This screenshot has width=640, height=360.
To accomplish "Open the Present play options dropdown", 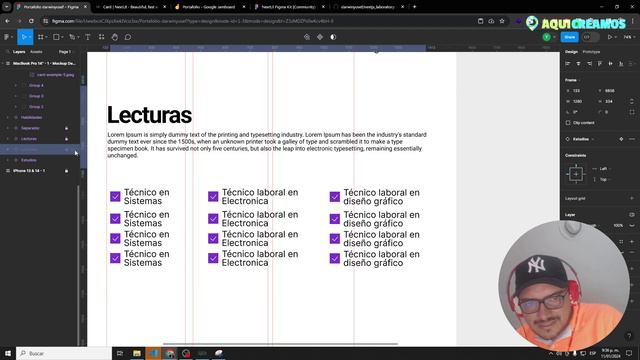I will tap(615, 37).
